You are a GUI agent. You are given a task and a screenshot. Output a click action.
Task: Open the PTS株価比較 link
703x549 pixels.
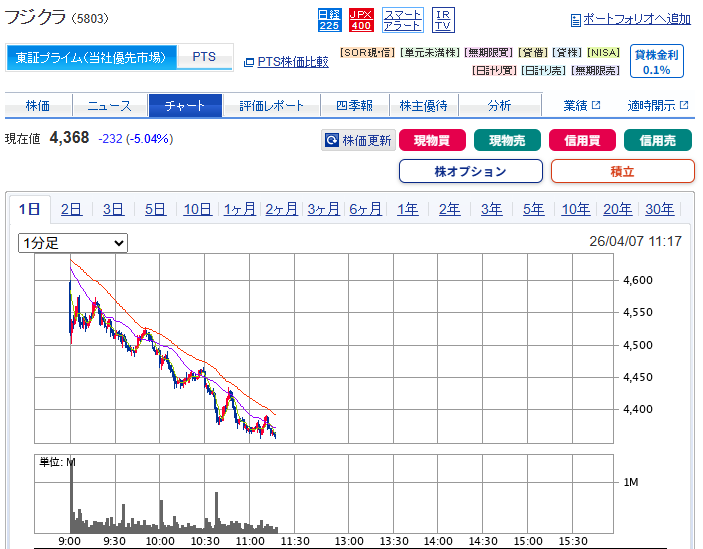[293, 62]
